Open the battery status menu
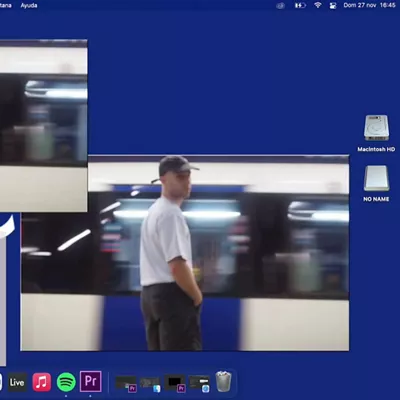 pos(300,5)
